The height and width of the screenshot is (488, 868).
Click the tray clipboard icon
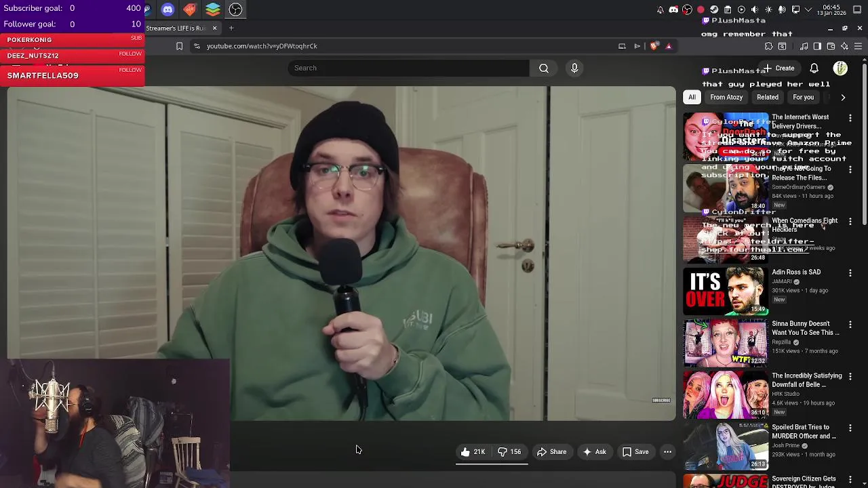click(x=728, y=9)
